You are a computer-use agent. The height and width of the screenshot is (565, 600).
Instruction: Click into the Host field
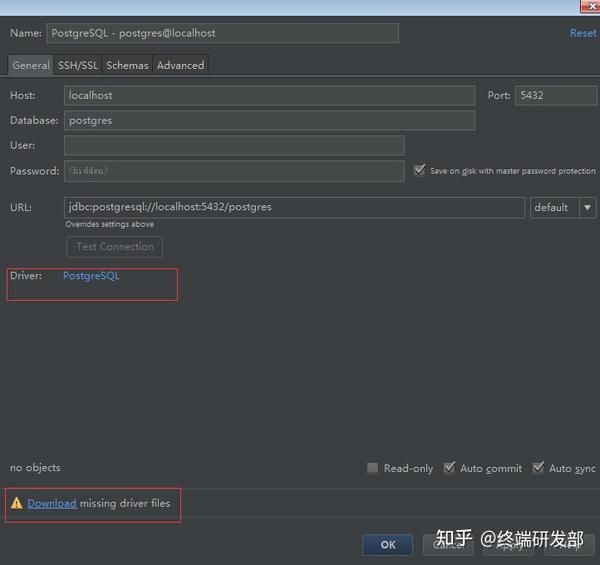coord(269,96)
